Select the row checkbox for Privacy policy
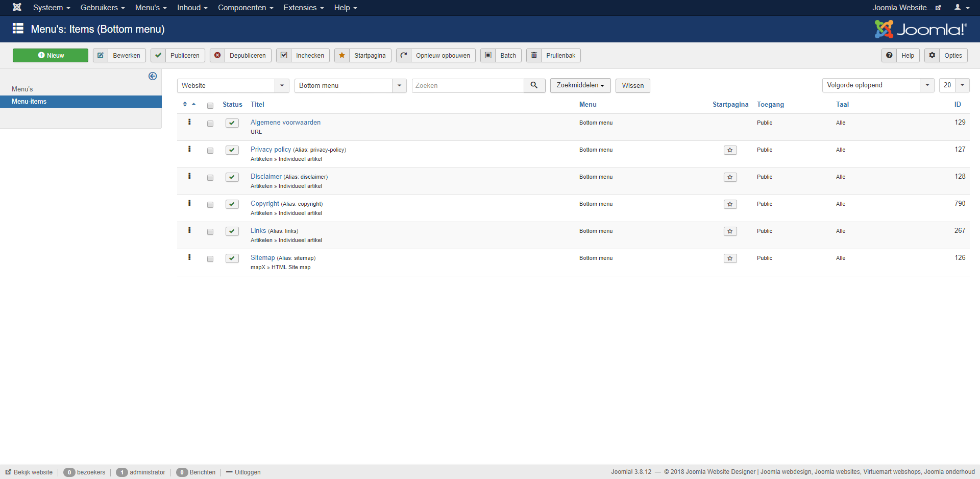Viewport: 980px width, 479px height. tap(210, 150)
